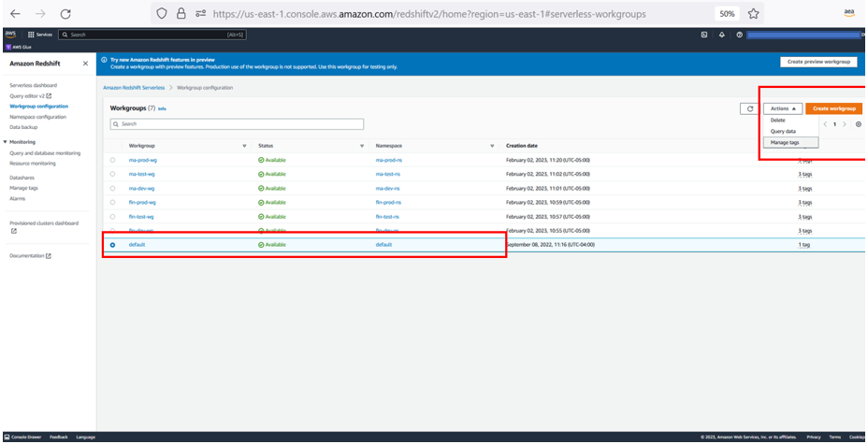The image size is (868, 444).
Task: Click the AWS top search box
Action: pos(152,35)
